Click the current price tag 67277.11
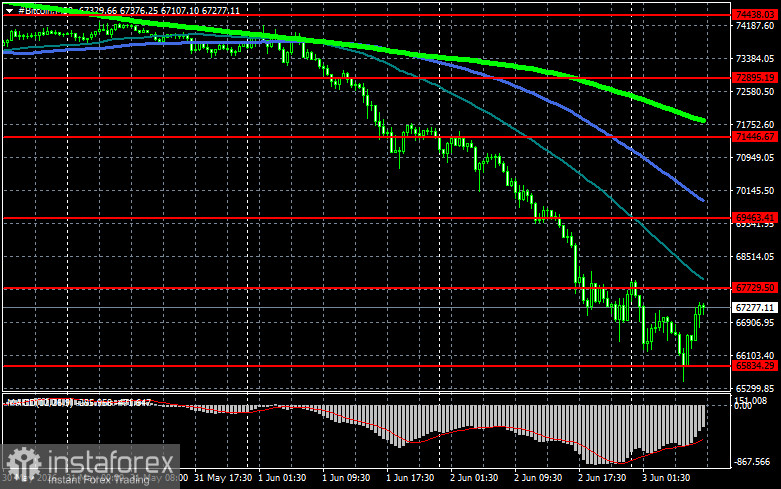This screenshot has height=489, width=781. point(755,308)
